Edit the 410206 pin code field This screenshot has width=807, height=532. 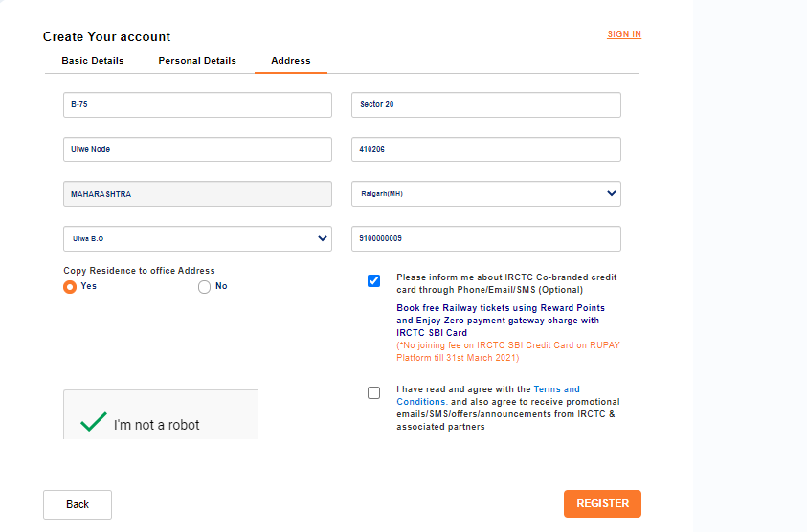pyautogui.click(x=485, y=149)
